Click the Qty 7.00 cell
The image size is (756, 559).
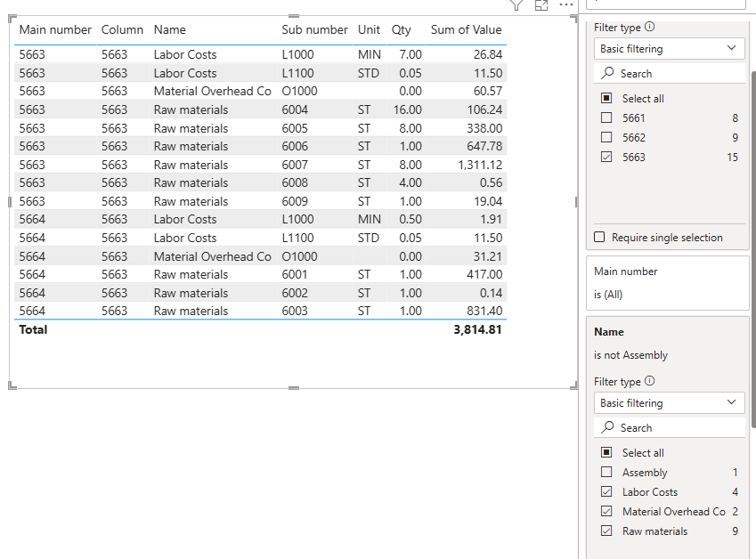(411, 54)
